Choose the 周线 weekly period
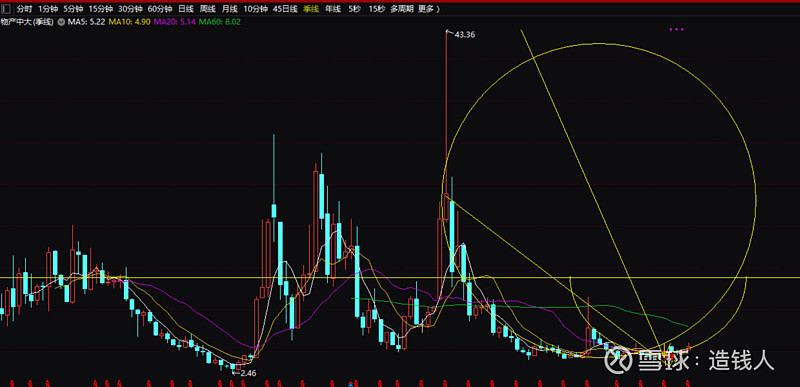The image size is (800, 387). (208, 9)
